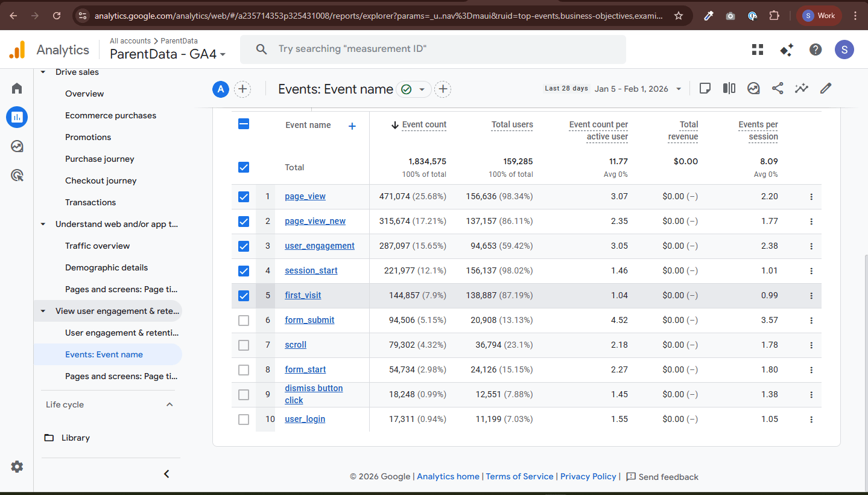This screenshot has height=495, width=868.
Task: Open more options for page_view row
Action: 811,197
